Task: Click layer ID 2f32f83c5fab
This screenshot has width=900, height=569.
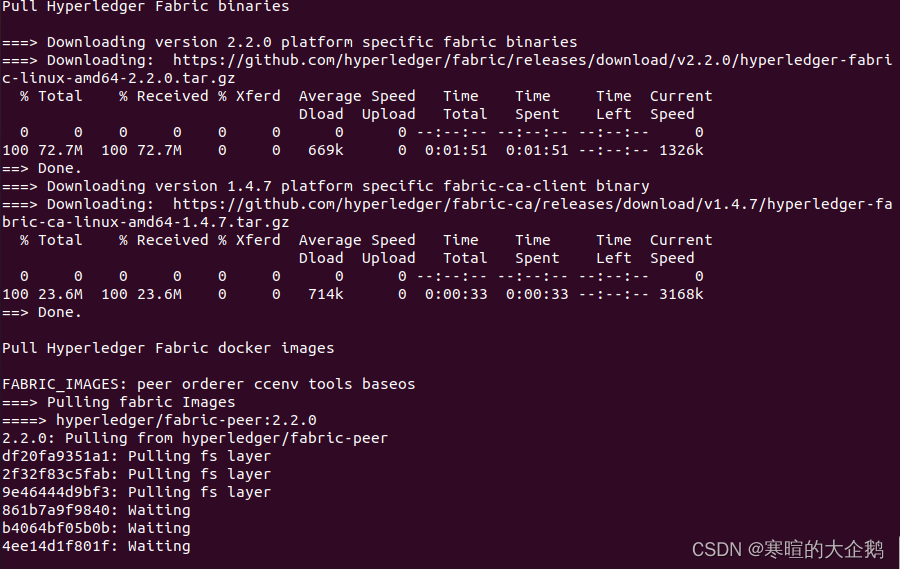Action: 56,474
